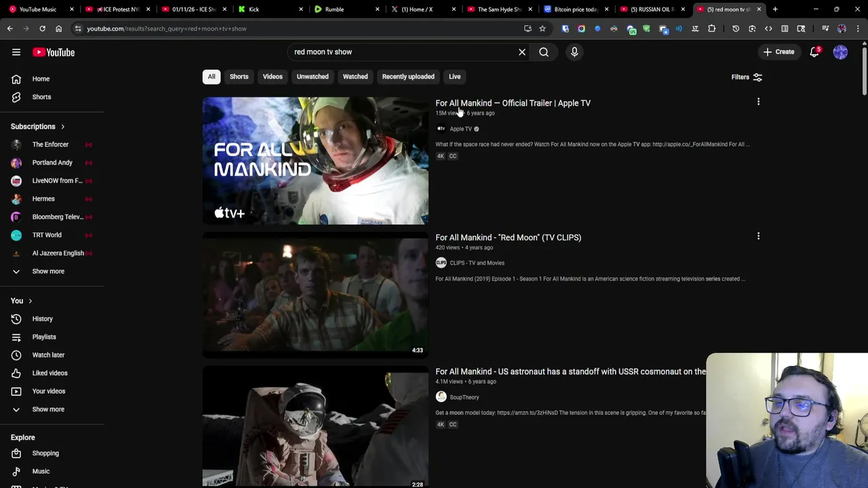Open the browser home page
The height and width of the screenshot is (488, 868).
(58, 28)
